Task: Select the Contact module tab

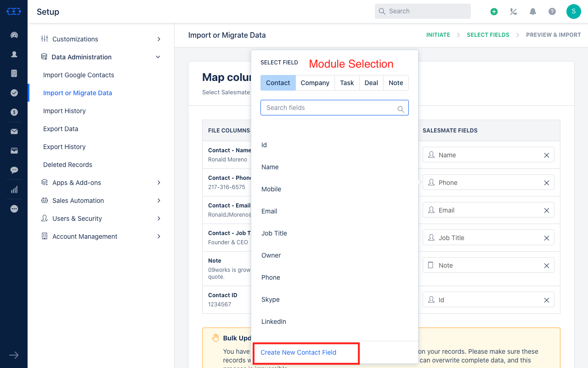Action: (278, 83)
